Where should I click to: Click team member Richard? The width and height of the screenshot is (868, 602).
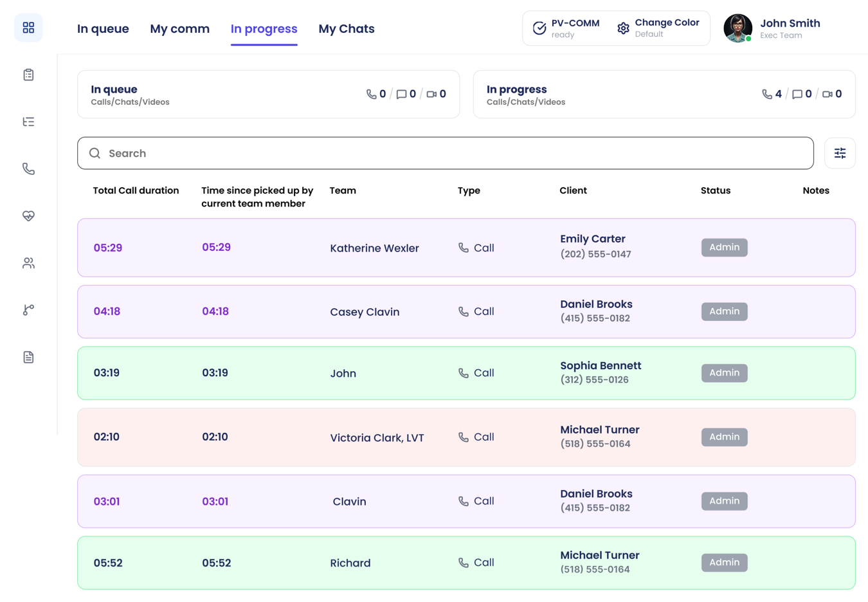click(x=350, y=563)
